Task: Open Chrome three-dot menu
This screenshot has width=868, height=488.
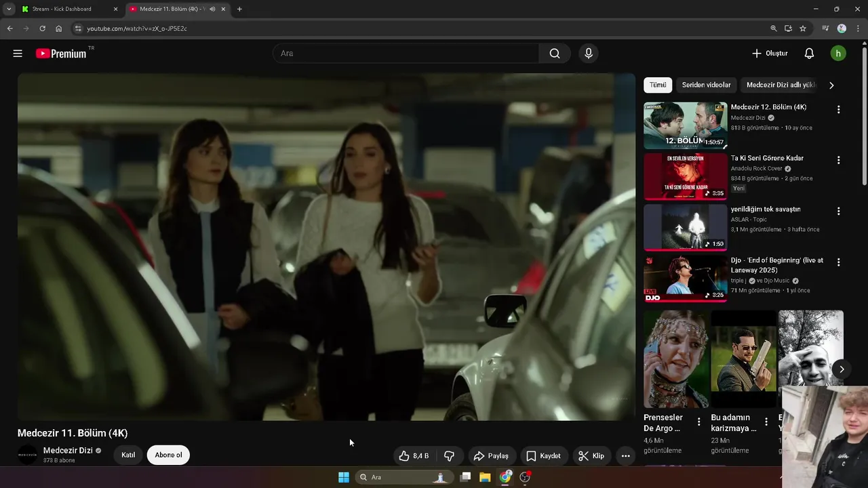Action: 857,28
